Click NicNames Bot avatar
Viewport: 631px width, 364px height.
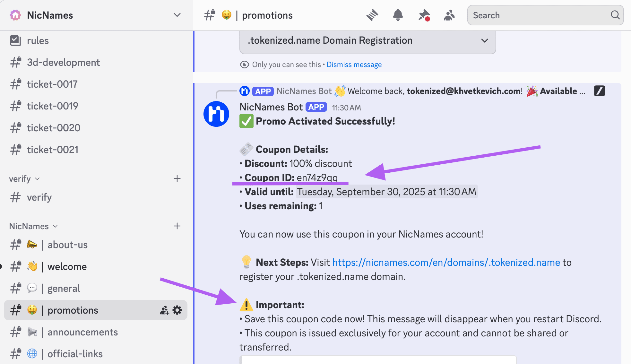tap(216, 114)
